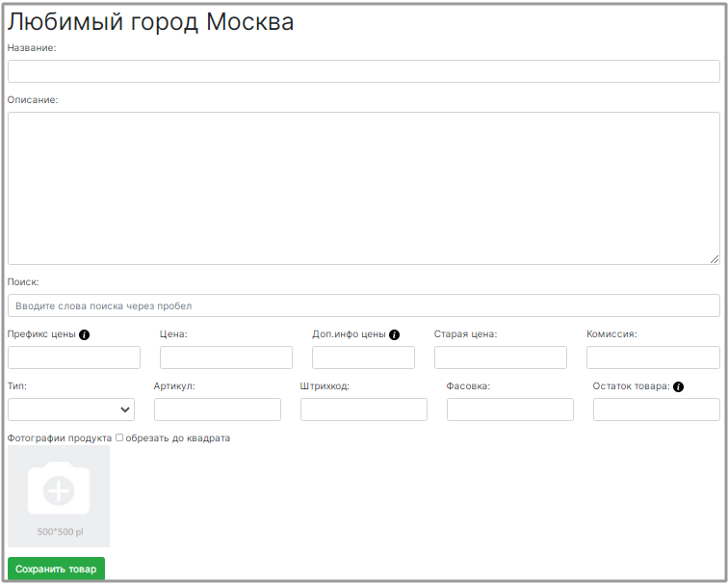This screenshot has height=583, width=728.
Task: Click the Доп.инфо цены input field
Action: click(x=363, y=358)
